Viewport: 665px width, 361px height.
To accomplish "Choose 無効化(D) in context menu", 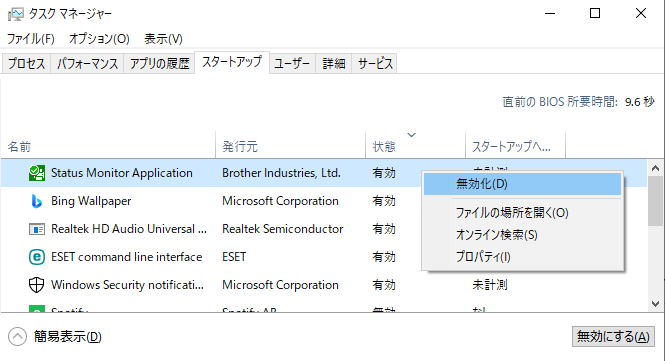I will 522,184.
